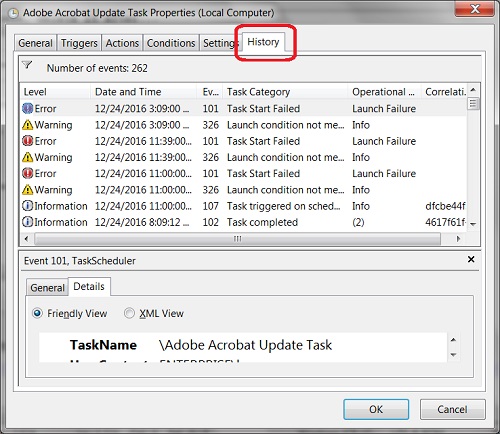Close the Event 101 details pane

point(471,259)
